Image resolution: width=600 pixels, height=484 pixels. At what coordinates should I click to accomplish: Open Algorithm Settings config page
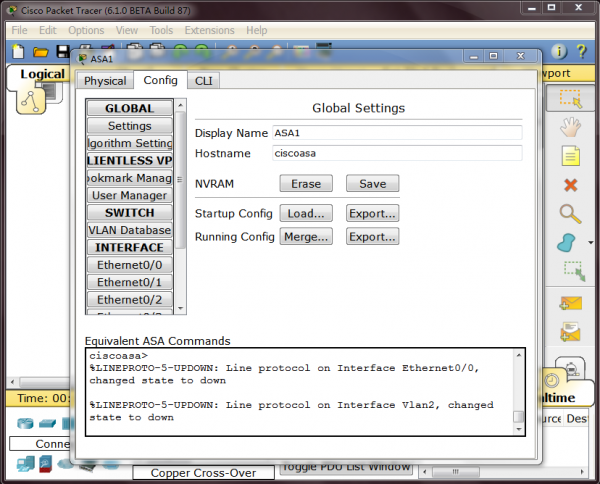(x=129, y=143)
